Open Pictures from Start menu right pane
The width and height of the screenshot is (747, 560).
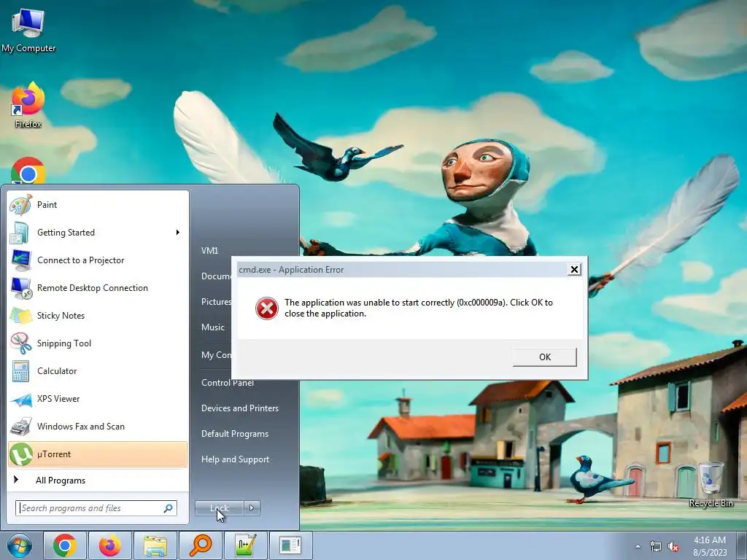click(x=216, y=302)
